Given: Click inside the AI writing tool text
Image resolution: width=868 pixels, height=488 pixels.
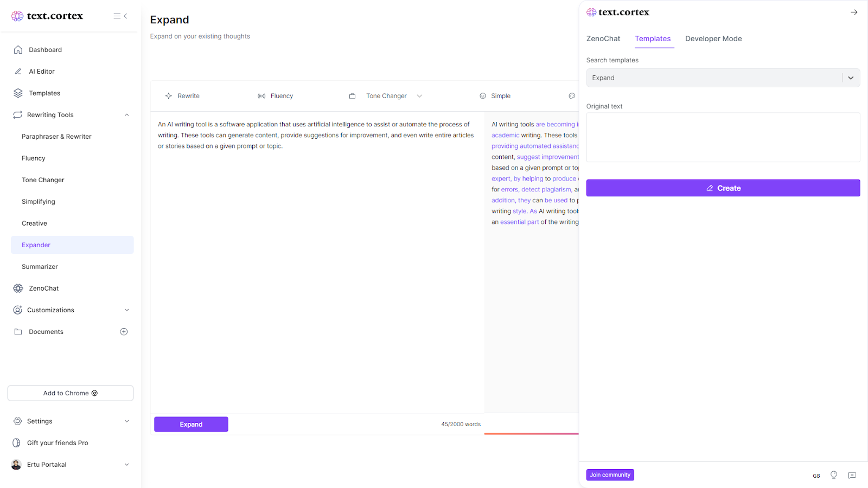Looking at the screenshot, I should (317, 136).
